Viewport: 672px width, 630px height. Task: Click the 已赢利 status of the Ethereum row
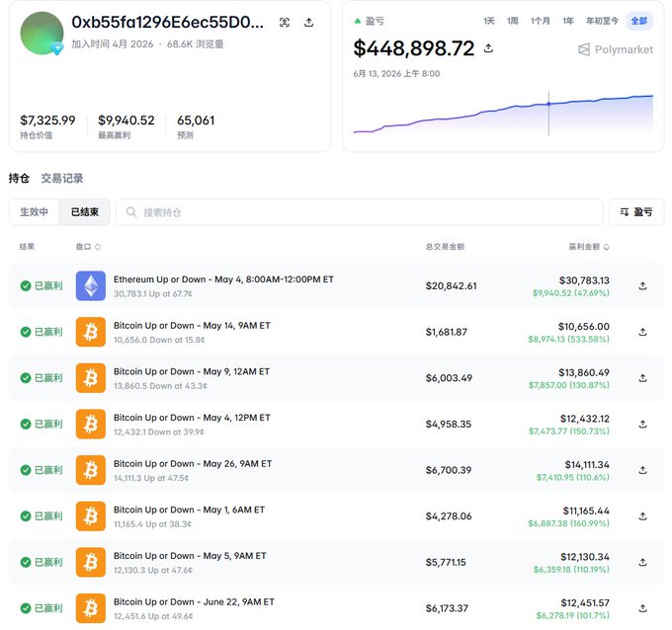(42, 285)
